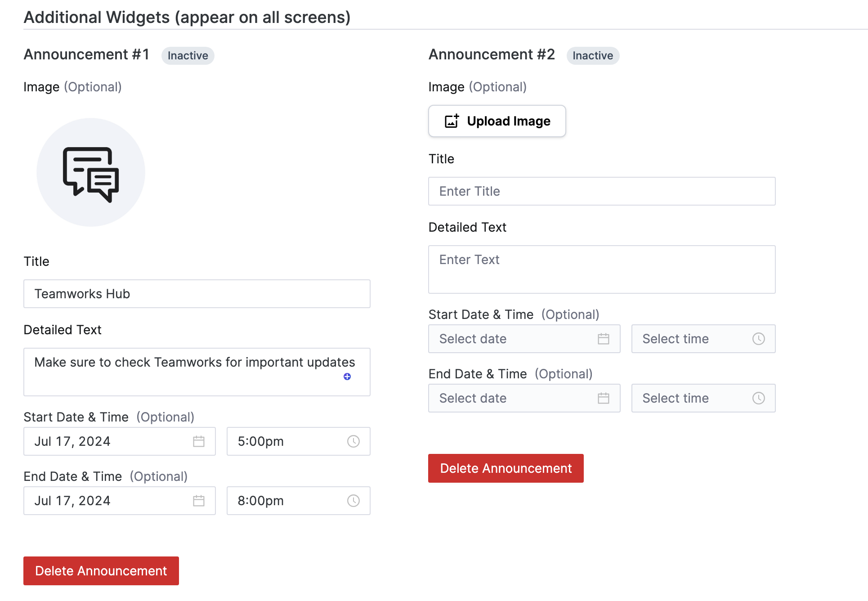The width and height of the screenshot is (868, 601).
Task: Click clock icon beside 8:00pm time
Action: pyautogui.click(x=353, y=501)
